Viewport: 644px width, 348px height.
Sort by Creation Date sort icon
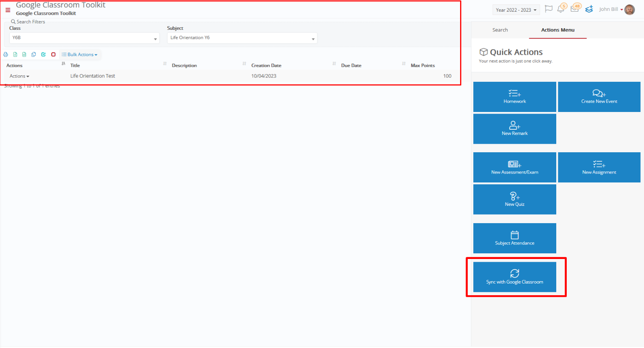click(x=334, y=64)
